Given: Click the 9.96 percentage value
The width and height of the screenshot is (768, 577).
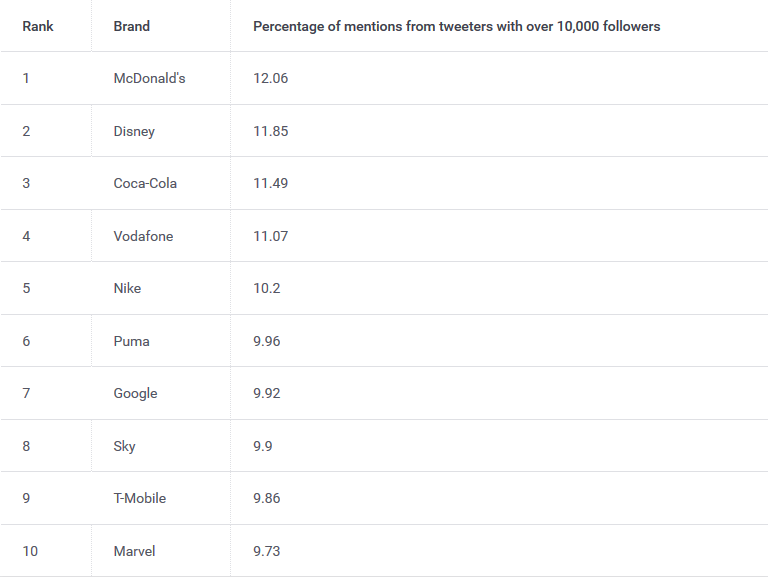Looking at the screenshot, I should tap(266, 341).
